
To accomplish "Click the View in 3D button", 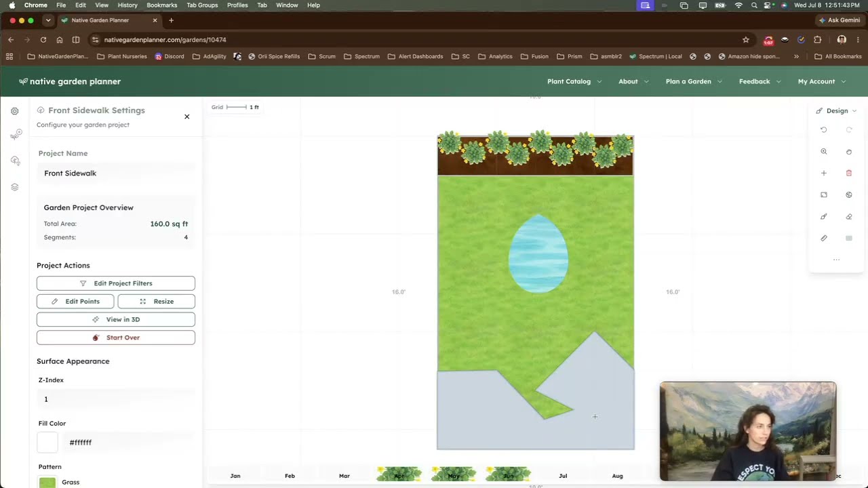I will tap(116, 319).
